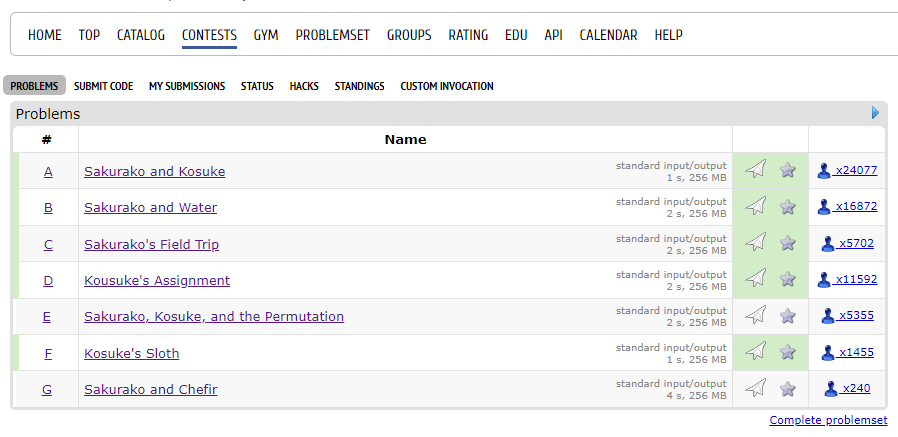Click user icon beside x24077 solved count

coord(824,171)
